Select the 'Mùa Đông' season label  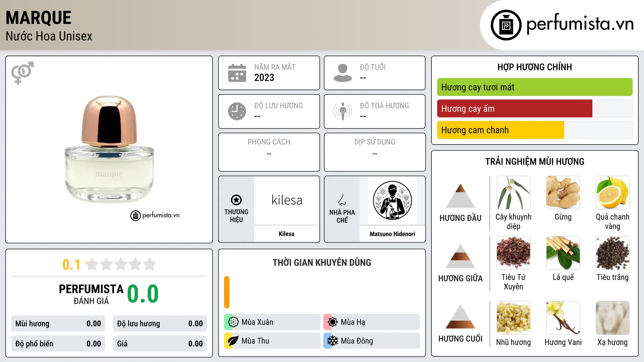(x=357, y=341)
